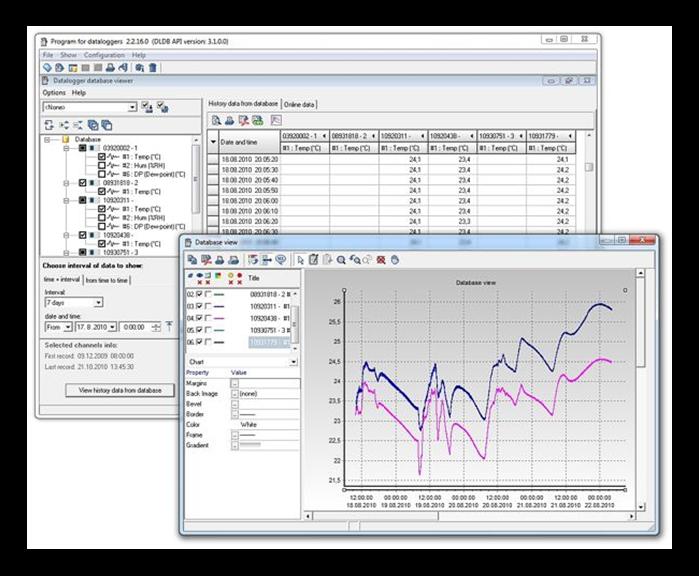Click the undo zoom icon in Database view toolbar
Image resolution: width=699 pixels, height=576 pixels.
point(355,260)
